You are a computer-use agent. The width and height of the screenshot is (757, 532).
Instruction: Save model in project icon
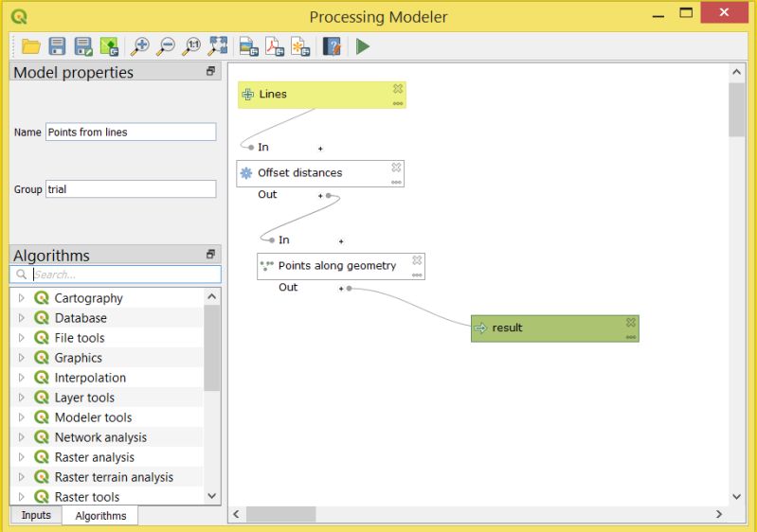[x=109, y=46]
